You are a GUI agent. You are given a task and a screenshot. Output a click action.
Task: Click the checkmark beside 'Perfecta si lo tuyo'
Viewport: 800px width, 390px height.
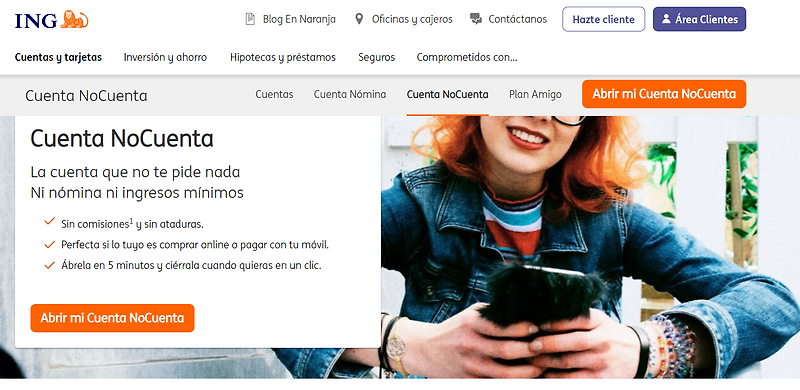tap(49, 245)
